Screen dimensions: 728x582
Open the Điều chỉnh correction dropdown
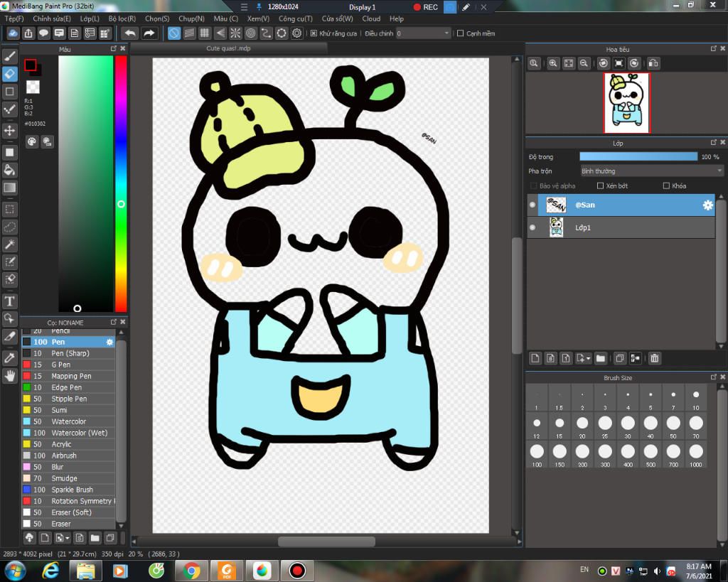(423, 33)
